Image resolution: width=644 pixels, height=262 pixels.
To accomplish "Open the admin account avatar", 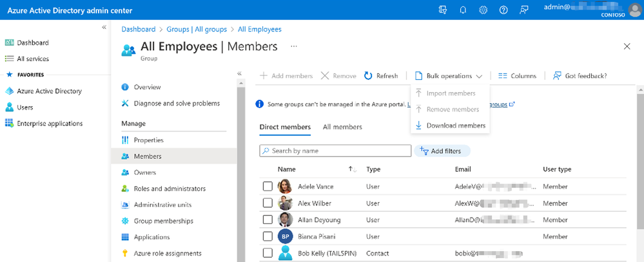I will [635, 10].
